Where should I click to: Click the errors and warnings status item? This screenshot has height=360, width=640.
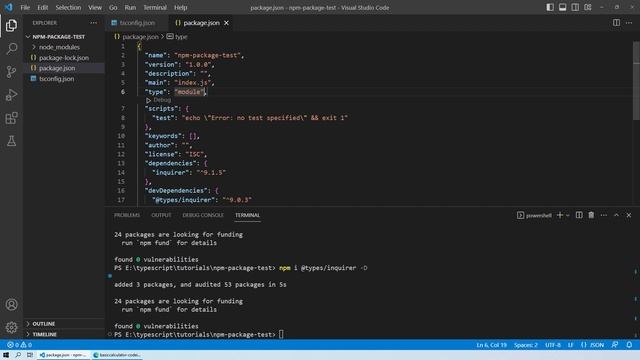tap(19, 345)
